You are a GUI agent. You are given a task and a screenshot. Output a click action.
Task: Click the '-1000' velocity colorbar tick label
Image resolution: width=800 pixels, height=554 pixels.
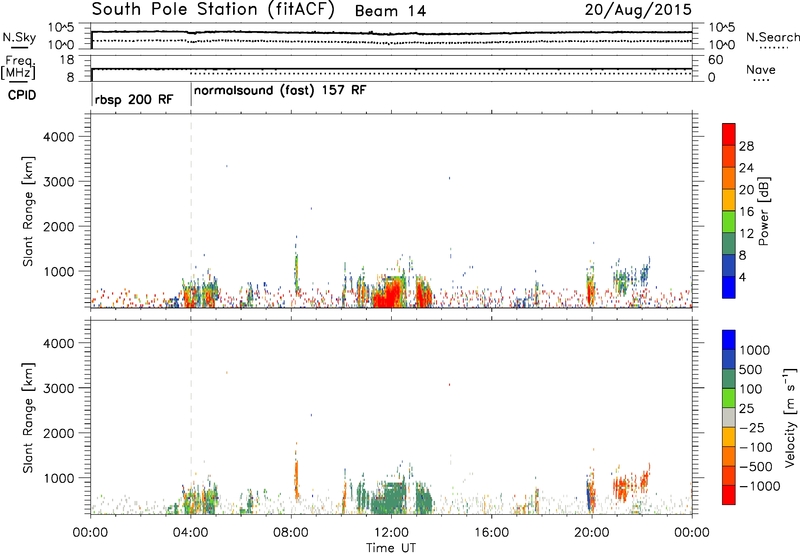pos(760,486)
